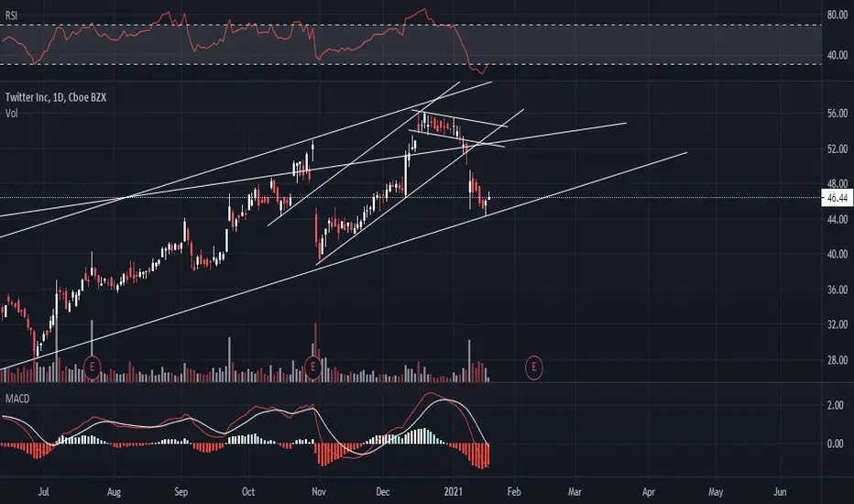
Task: Click the February earnings E marker
Action: point(533,367)
